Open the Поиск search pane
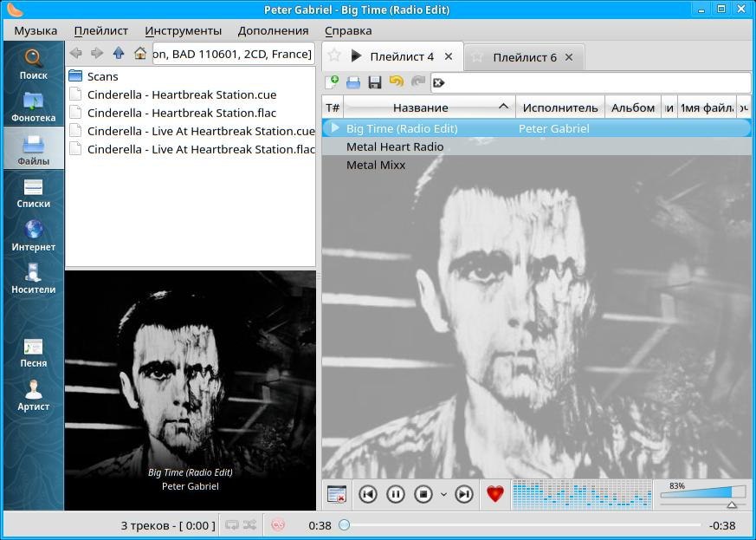 [x=33, y=63]
